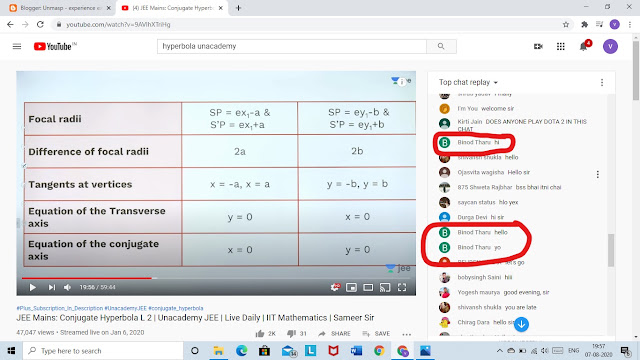Viewport: 640px width, 360px height.
Task: Launch Microsoft Edge from the taskbar
Action: point(242,351)
